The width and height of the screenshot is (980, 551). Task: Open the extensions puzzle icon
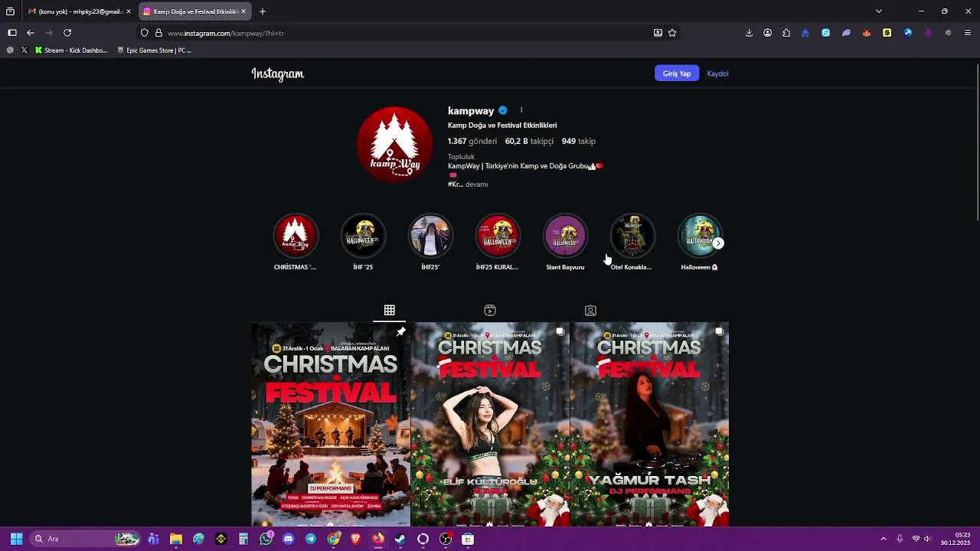tap(786, 33)
